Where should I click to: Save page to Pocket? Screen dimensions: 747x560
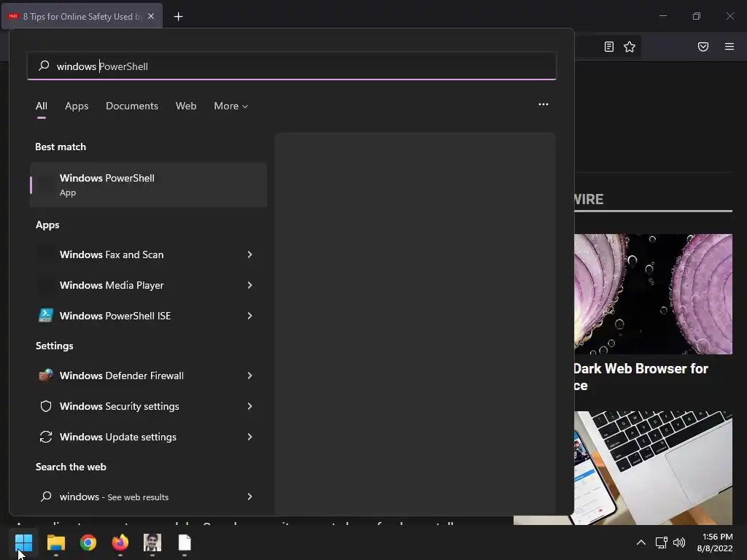(703, 47)
